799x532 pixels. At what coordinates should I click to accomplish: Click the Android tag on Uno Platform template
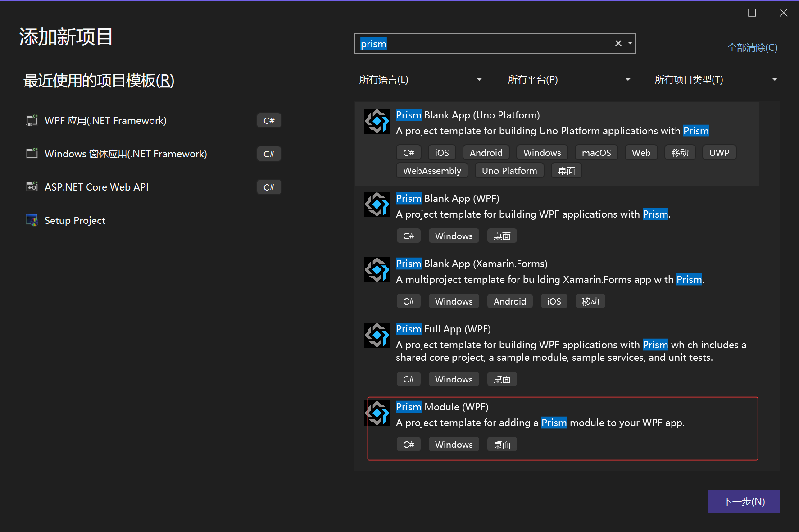pos(486,153)
